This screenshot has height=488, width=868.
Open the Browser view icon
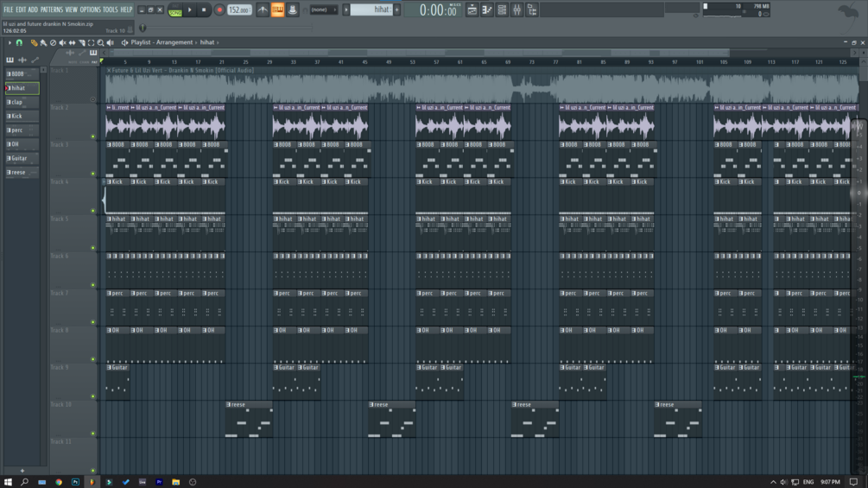(531, 10)
